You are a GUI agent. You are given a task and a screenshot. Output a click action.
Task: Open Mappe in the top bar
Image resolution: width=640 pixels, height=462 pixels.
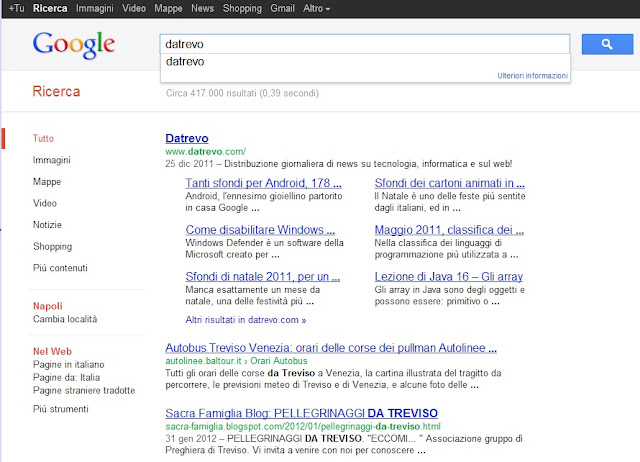click(x=168, y=8)
